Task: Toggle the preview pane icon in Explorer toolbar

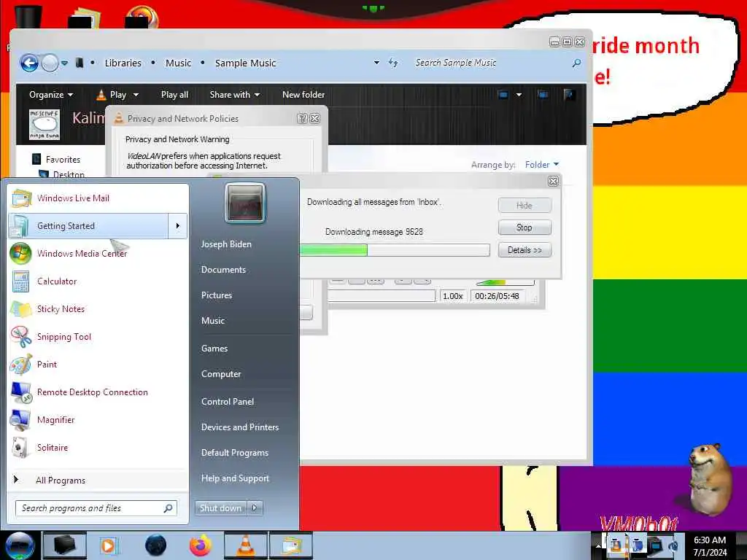Action: point(543,94)
